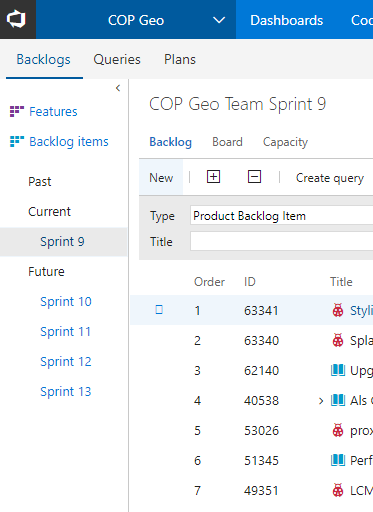Click the collapse all minus icon
This screenshot has width=373, height=512.
pos(254,177)
